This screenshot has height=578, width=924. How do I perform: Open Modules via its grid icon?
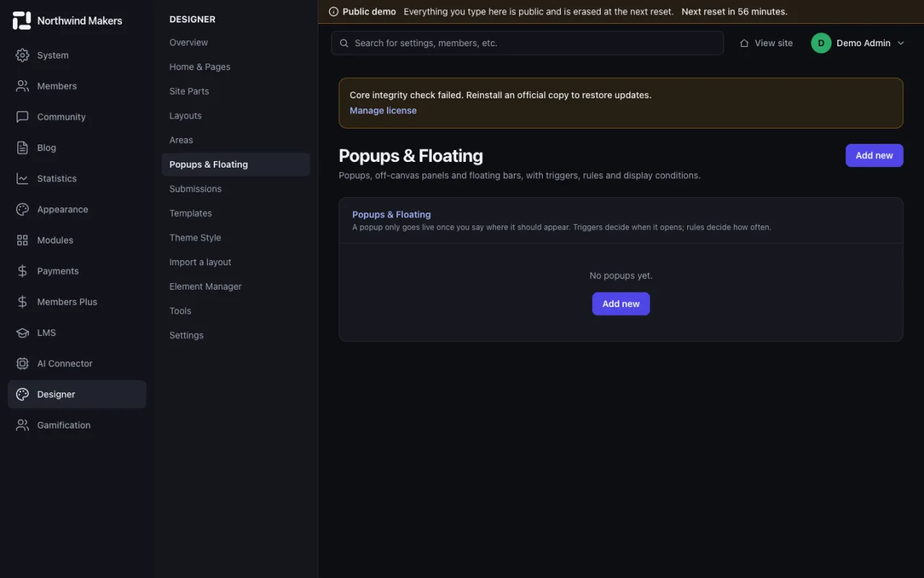pos(22,240)
